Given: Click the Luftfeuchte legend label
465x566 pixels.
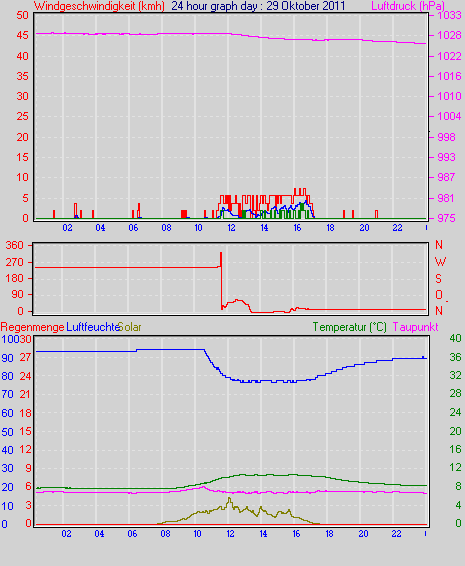Looking at the screenshot, I should [x=93, y=327].
